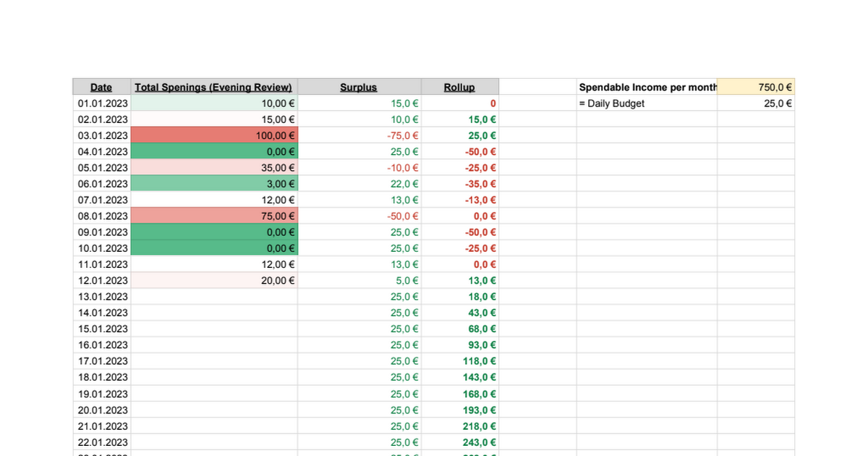Image resolution: width=868 pixels, height=456 pixels.
Task: Select the 193,0 € rollup cell
Action: tap(459, 410)
